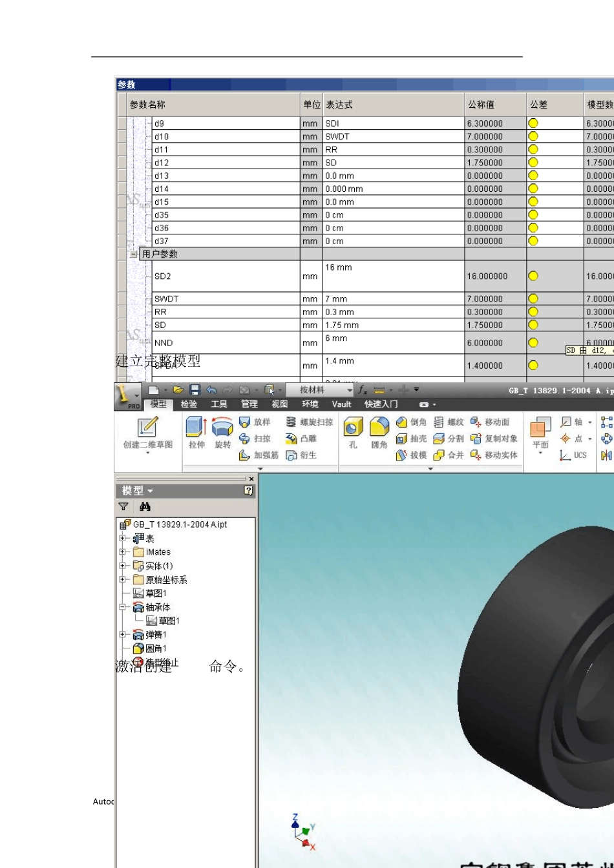Select 弹簧1 in the model tree
614x868 pixels.
pos(155,635)
